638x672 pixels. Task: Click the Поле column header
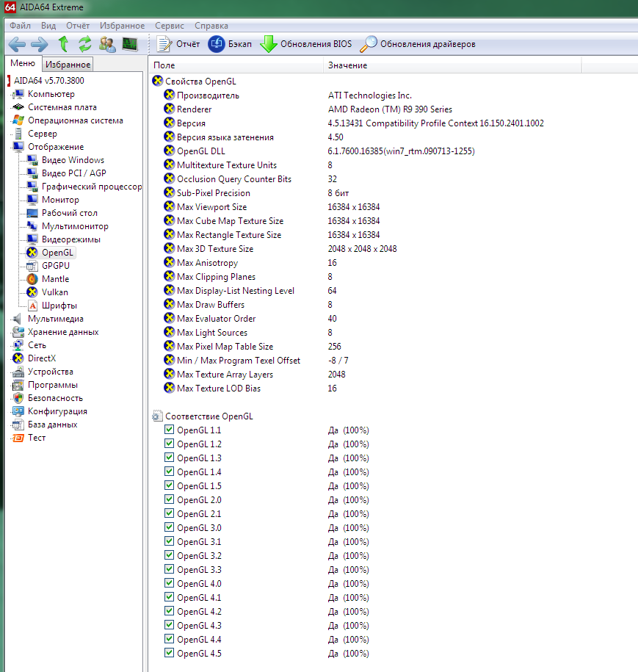(x=236, y=65)
